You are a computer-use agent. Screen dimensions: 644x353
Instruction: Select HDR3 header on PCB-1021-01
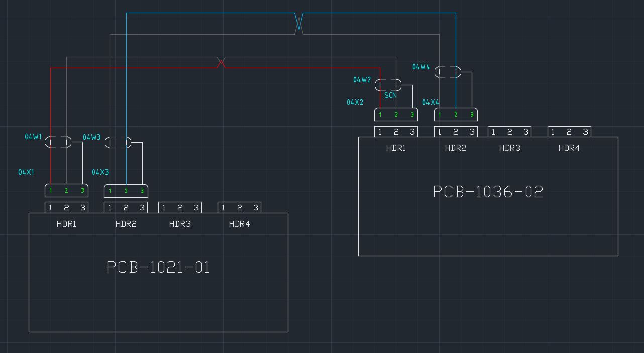[180, 207]
